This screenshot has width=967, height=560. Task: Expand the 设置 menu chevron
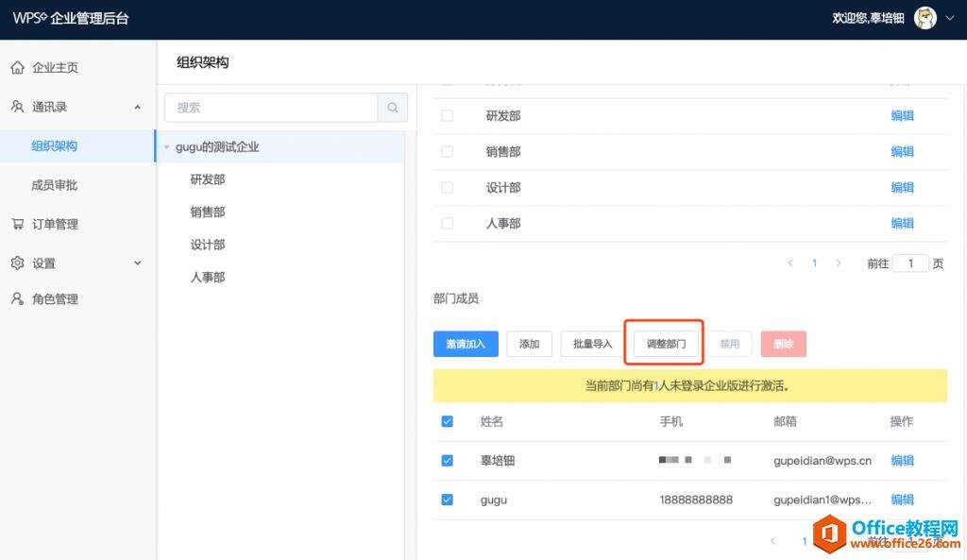138,263
